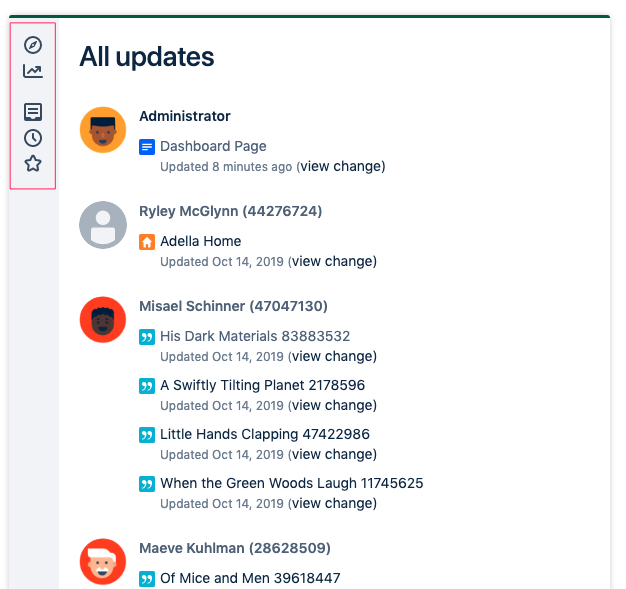Click the 'Updated 8 minutes ago' text

pos(226,167)
